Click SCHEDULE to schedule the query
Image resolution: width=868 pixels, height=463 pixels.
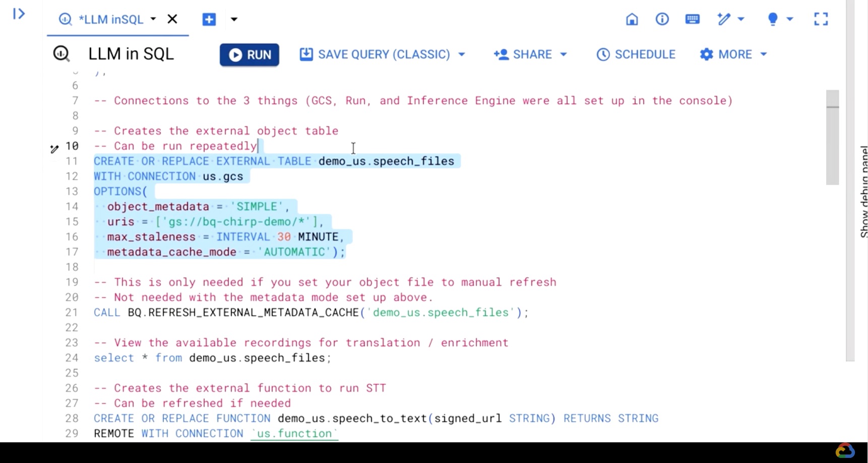pos(636,54)
